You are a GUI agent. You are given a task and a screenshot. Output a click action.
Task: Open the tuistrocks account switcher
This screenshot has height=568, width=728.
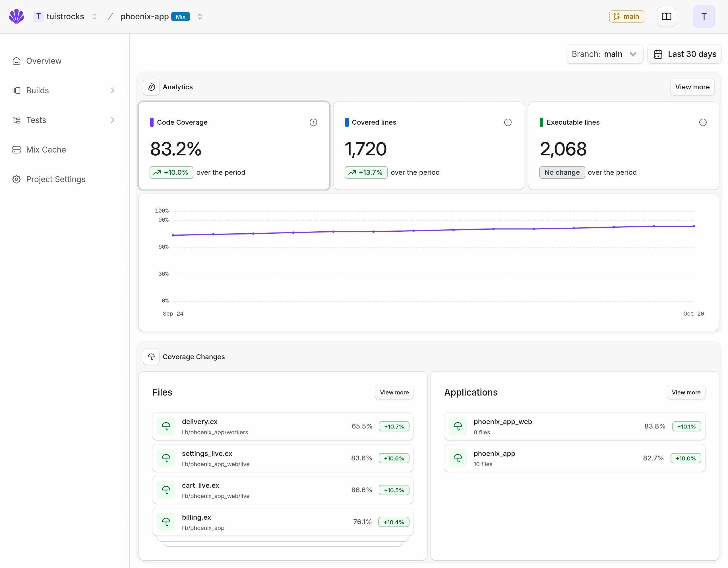pyautogui.click(x=94, y=16)
